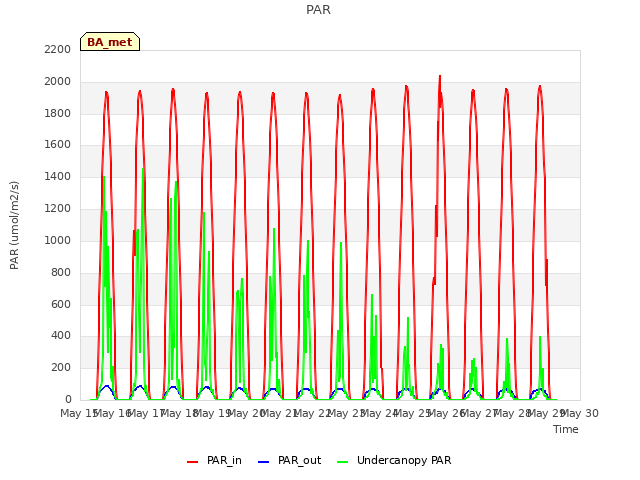Screen dimensions: 640x480
Task: Click the 1400 y-axis tick label
Action: tap(58, 176)
